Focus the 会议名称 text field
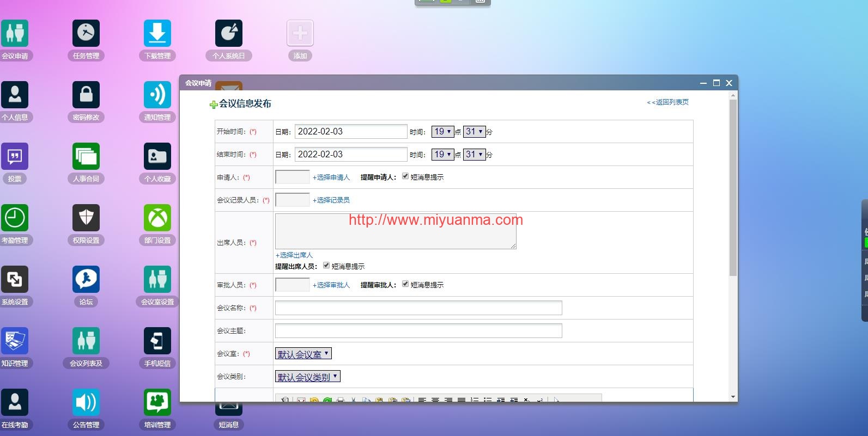Image resolution: width=868 pixels, height=436 pixels. coord(418,308)
